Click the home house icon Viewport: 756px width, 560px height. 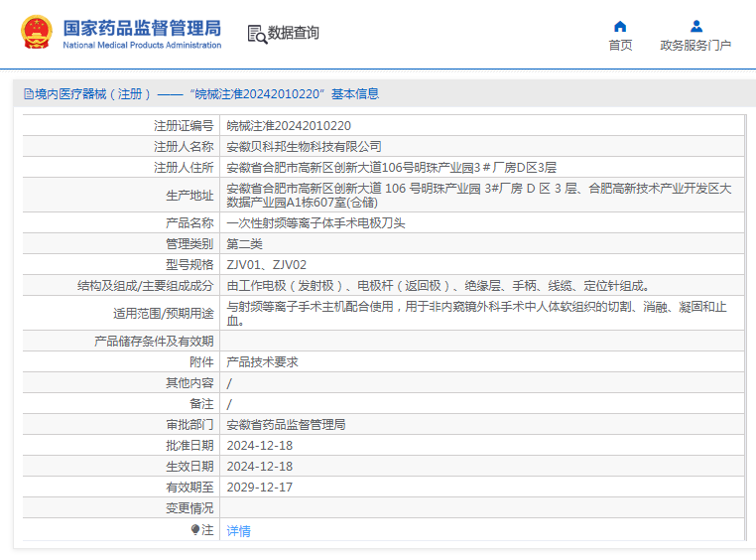pyautogui.click(x=620, y=26)
